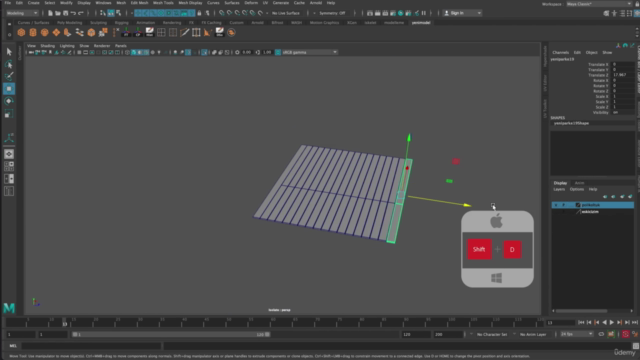Click the pause rendering icon
Image resolution: width=640 pixels, height=360 pixels.
pos(424,13)
